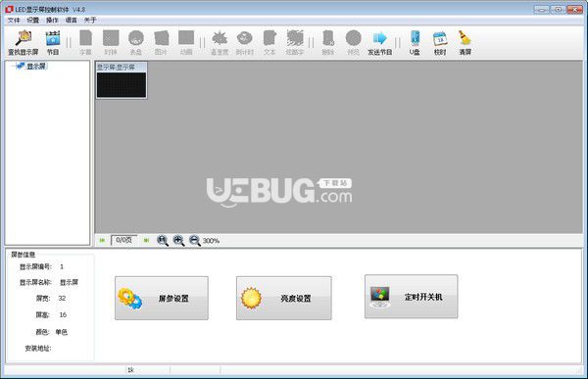Select the Animation (动画) toolbar icon
The width and height of the screenshot is (588, 379).
pyautogui.click(x=186, y=38)
